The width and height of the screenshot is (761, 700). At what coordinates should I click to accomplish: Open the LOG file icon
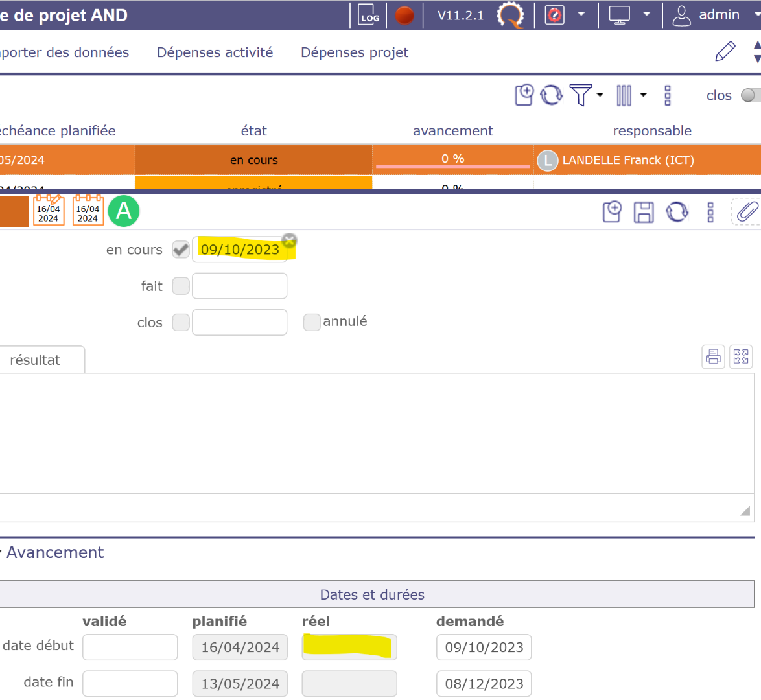pos(369,15)
